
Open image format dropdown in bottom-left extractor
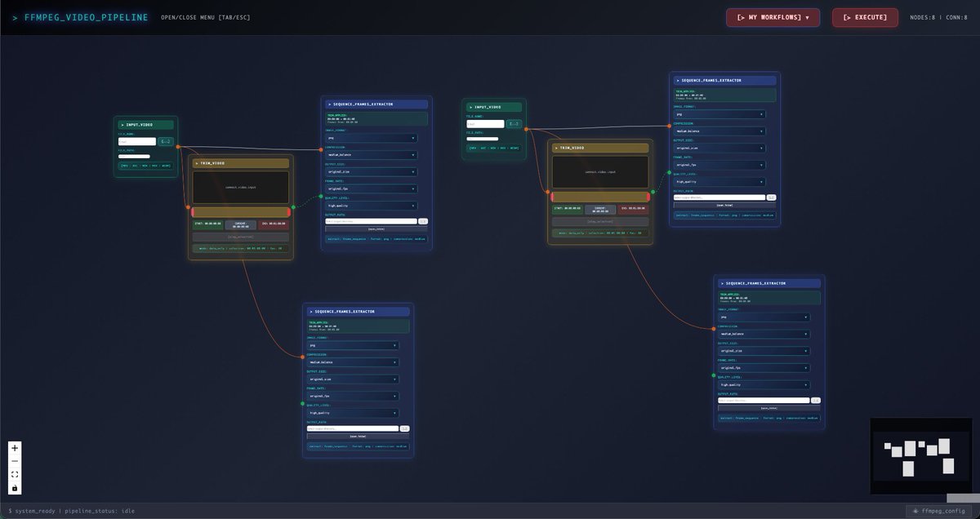pyautogui.click(x=353, y=345)
